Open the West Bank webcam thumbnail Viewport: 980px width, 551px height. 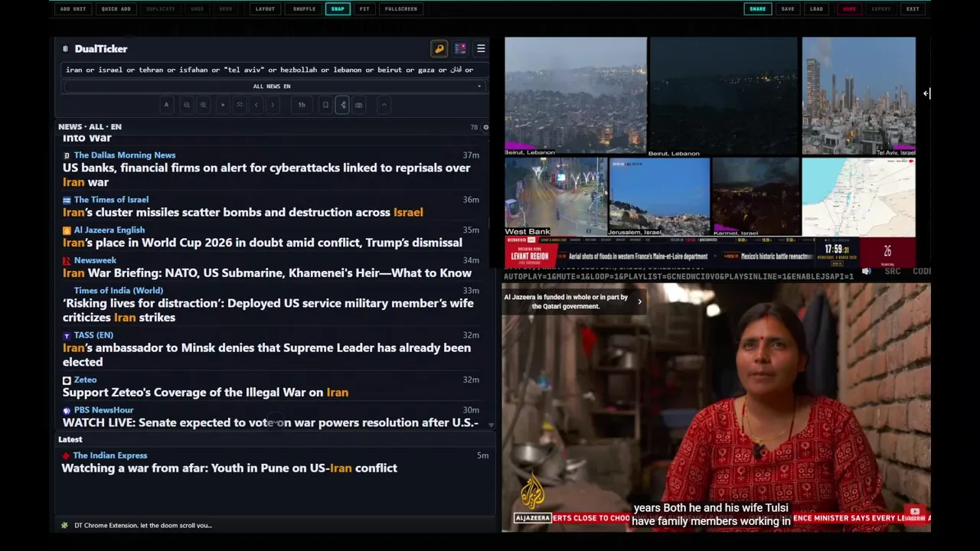556,197
